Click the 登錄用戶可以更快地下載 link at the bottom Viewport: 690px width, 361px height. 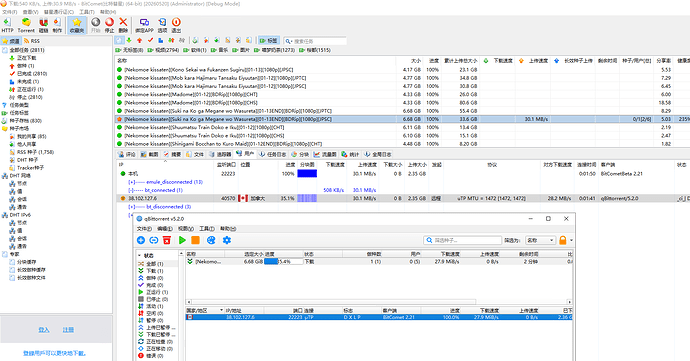(x=55, y=353)
